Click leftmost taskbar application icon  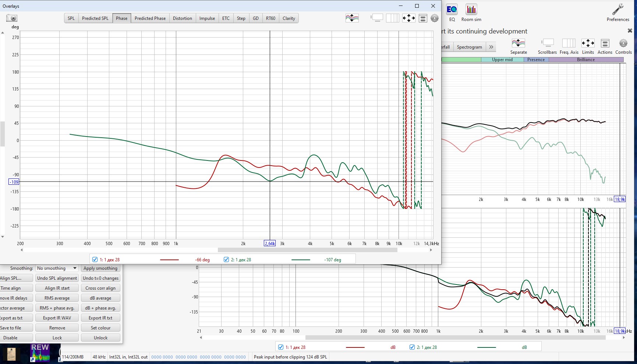(x=11, y=354)
